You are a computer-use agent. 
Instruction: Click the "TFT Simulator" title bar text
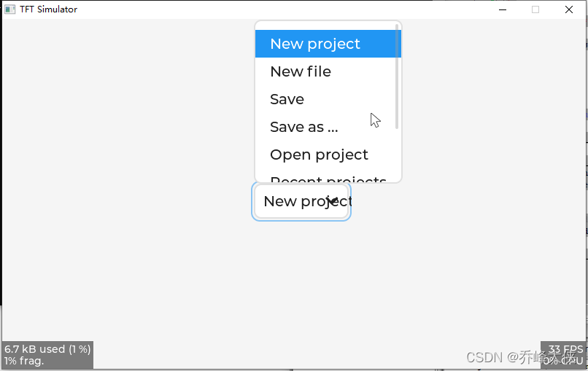pos(48,9)
